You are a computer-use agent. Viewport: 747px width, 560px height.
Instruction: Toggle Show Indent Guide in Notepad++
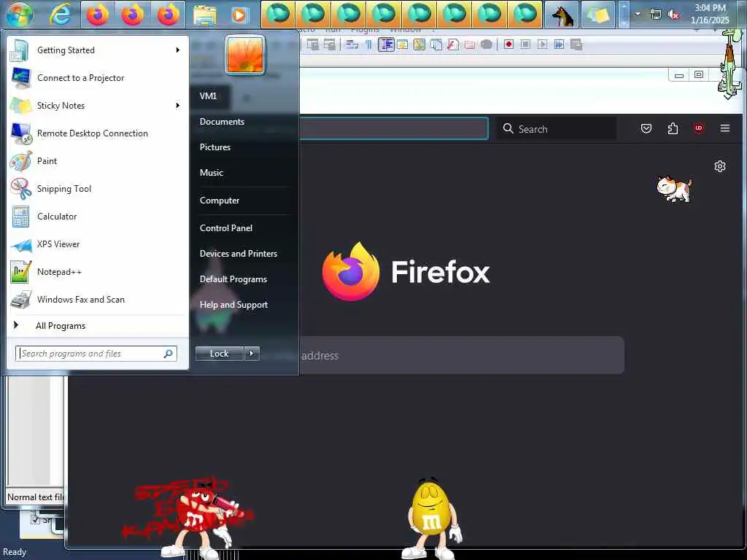[386, 44]
